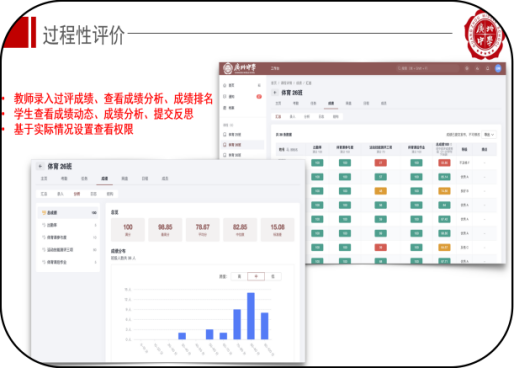514x368 pixels.
Task: Select the medium granularity option (中) above the bar chart
Action: pos(256,276)
